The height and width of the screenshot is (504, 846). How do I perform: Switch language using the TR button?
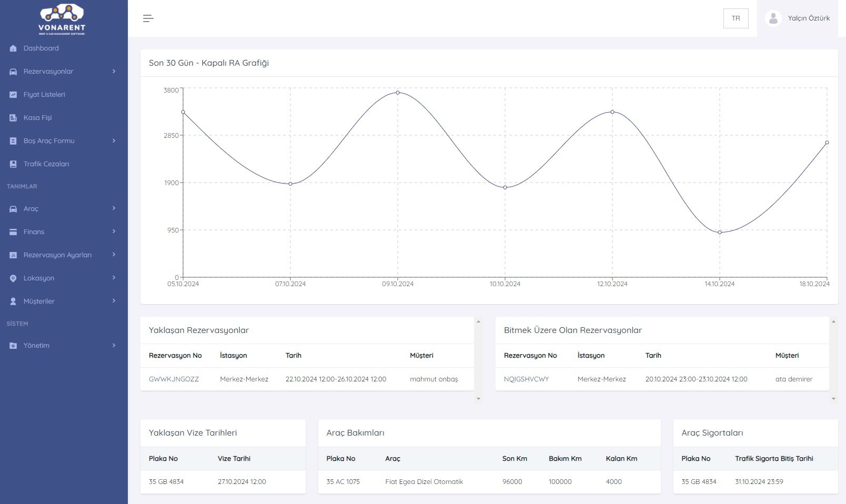pyautogui.click(x=736, y=18)
